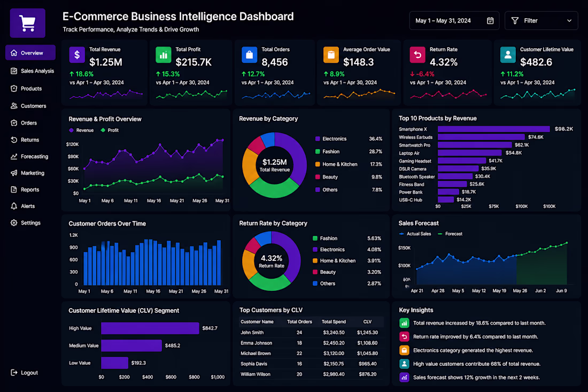Screen dimensions: 588x392
Task: Open the Alerts sidebar label
Action: [x=28, y=206]
